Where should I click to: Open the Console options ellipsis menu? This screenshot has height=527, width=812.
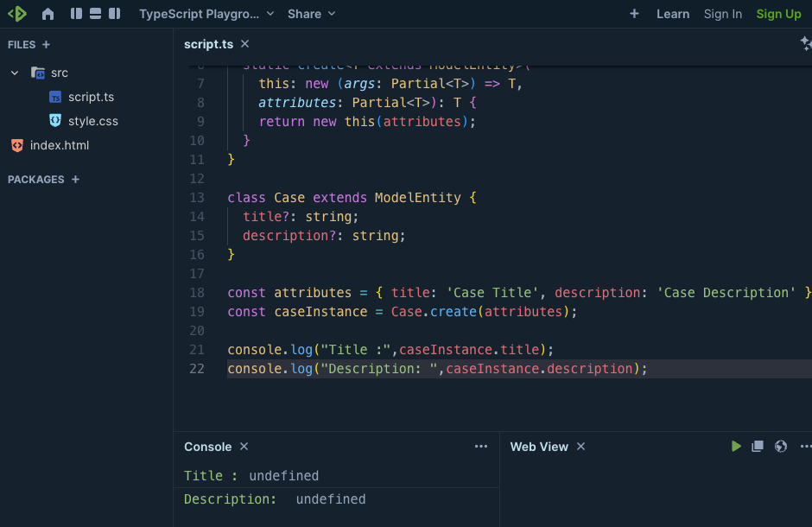pyautogui.click(x=481, y=446)
